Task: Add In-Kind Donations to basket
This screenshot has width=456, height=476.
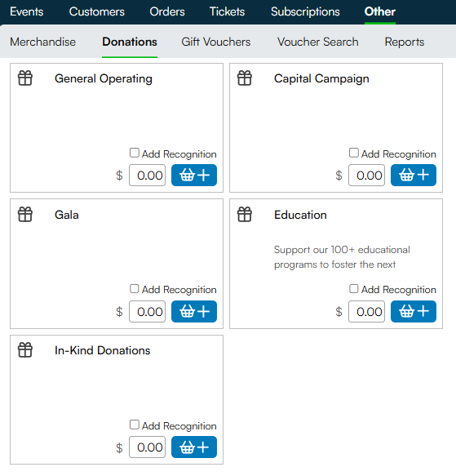Action: click(x=194, y=447)
